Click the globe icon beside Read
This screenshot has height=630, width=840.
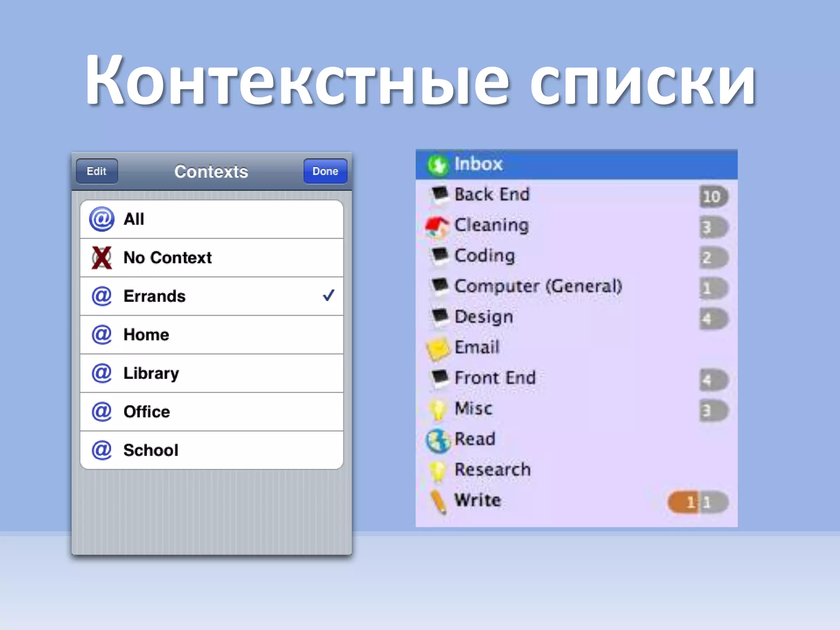pyautogui.click(x=438, y=441)
